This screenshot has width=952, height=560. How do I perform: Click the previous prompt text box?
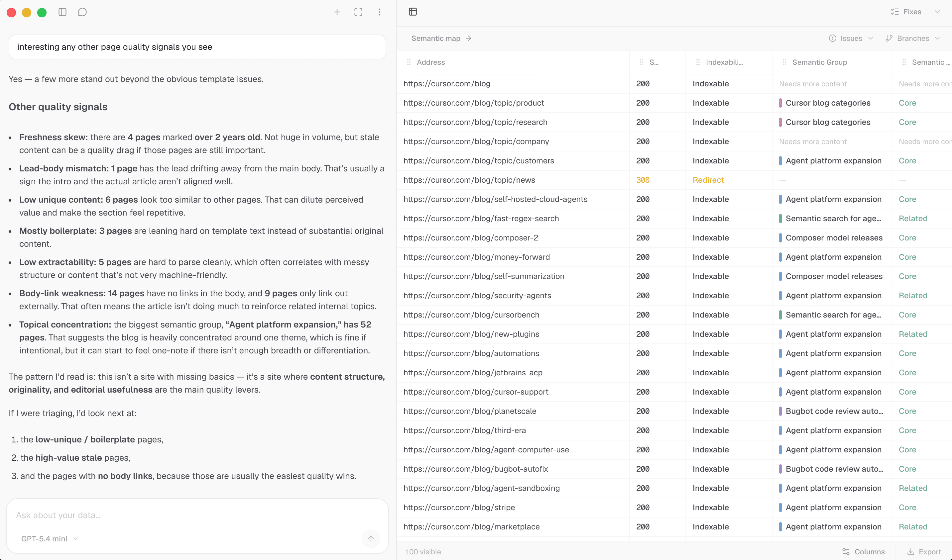pos(197,47)
